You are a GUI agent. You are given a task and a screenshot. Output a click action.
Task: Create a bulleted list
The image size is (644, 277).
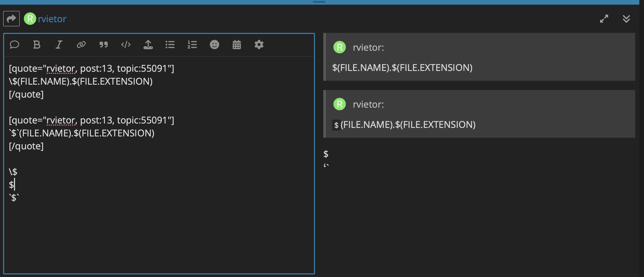pos(170,45)
